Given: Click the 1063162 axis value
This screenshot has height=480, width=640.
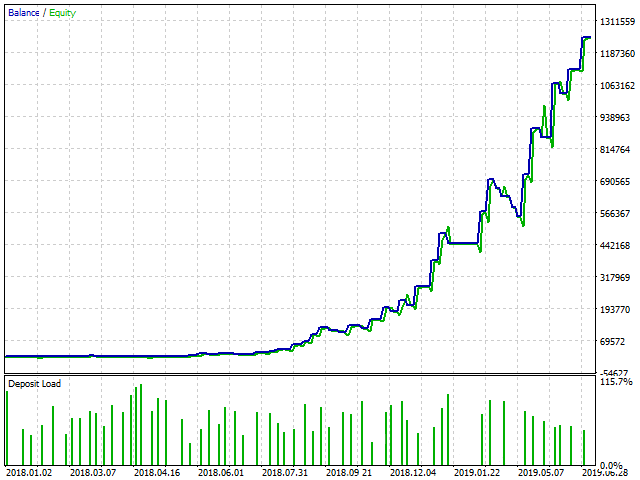Looking at the screenshot, I should click(x=617, y=86).
